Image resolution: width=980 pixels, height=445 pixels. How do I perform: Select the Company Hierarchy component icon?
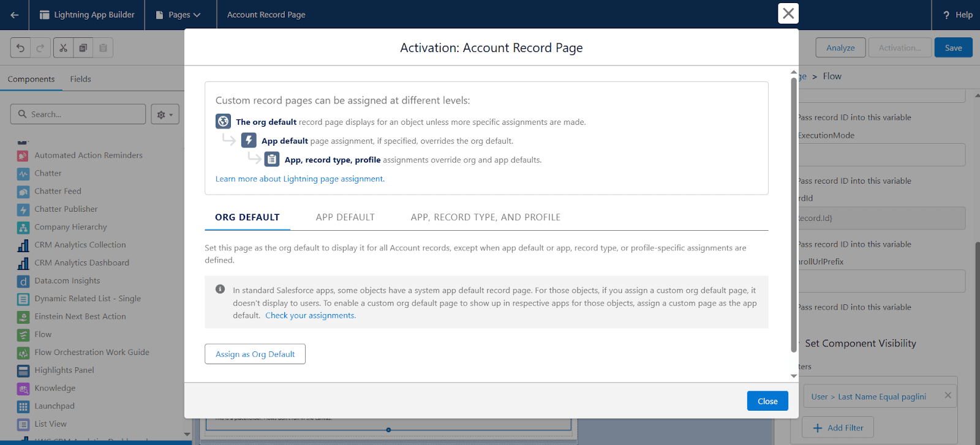point(23,227)
